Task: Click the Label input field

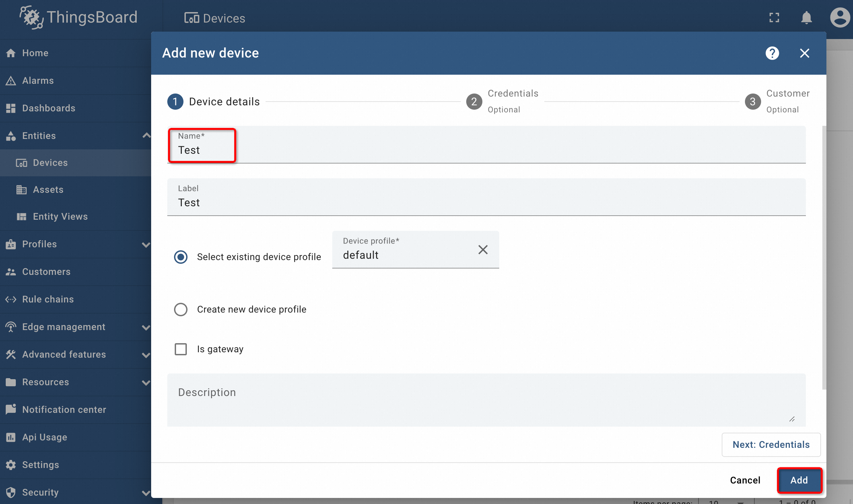Action: (486, 197)
